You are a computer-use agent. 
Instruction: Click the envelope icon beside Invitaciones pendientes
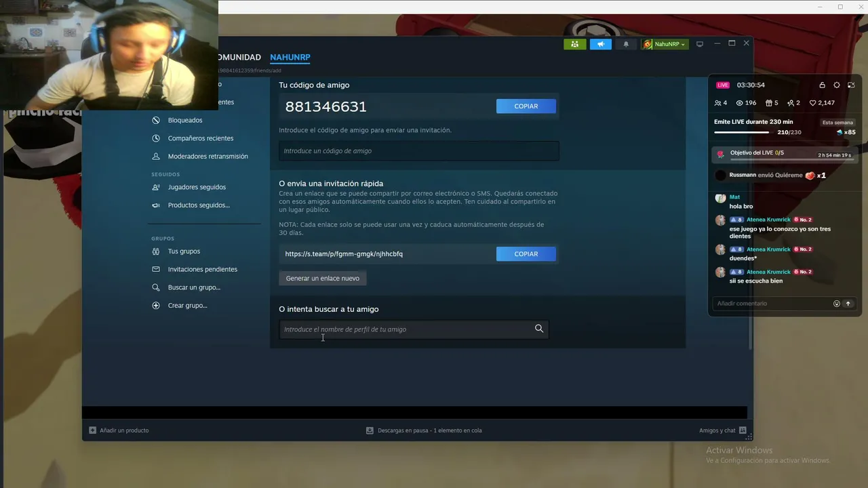point(156,269)
